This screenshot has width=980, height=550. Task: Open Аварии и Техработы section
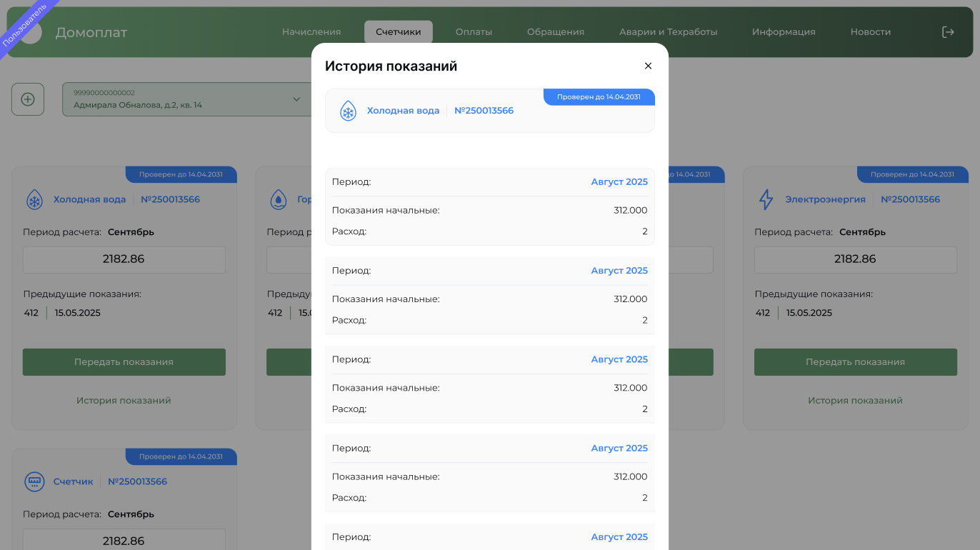[668, 32]
